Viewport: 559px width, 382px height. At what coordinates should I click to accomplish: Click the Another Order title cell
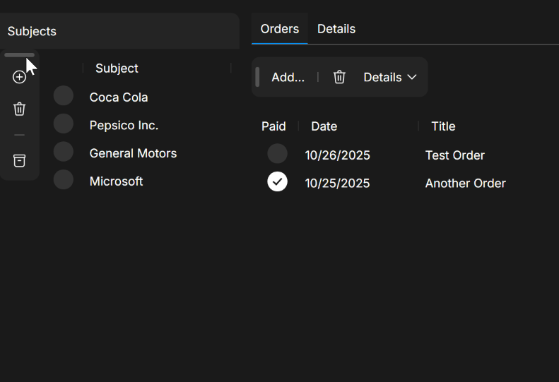(x=465, y=184)
